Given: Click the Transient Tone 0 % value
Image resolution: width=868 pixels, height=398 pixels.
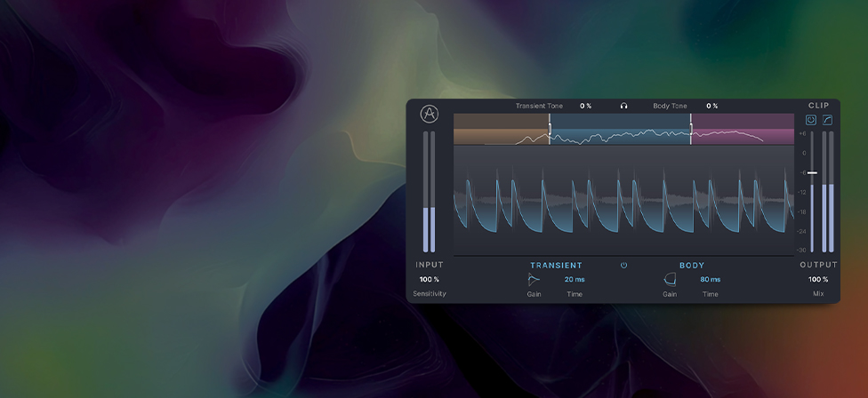Looking at the screenshot, I should (x=585, y=106).
